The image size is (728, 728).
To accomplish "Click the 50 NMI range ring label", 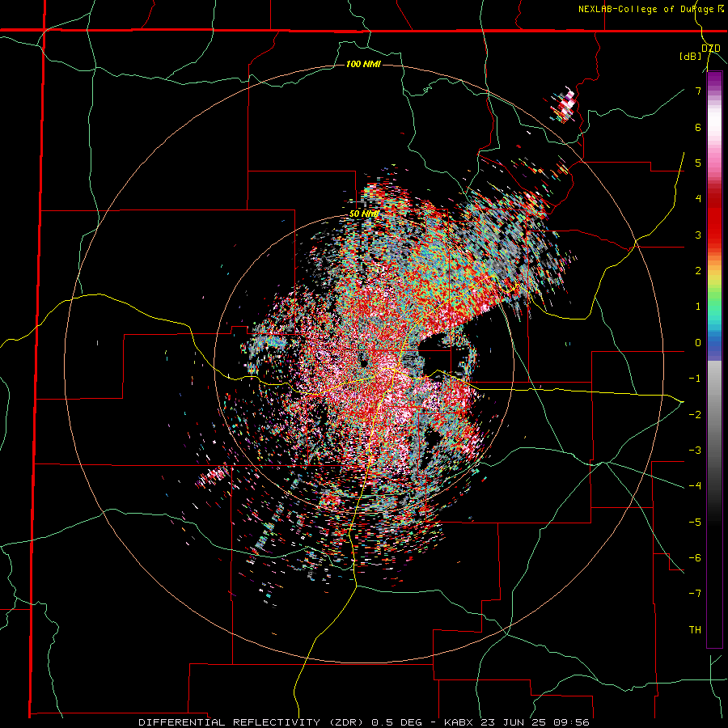I will point(365,214).
